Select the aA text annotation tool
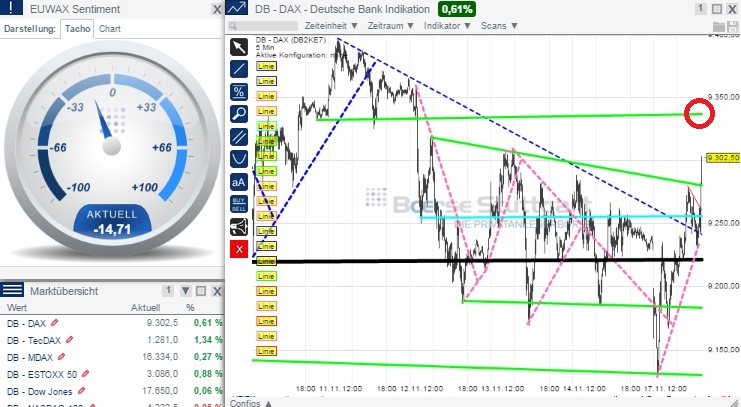Image resolution: width=741 pixels, height=407 pixels. pyautogui.click(x=239, y=182)
